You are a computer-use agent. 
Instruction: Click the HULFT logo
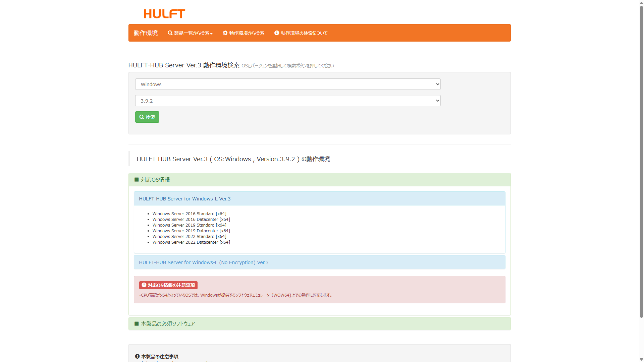click(x=164, y=14)
